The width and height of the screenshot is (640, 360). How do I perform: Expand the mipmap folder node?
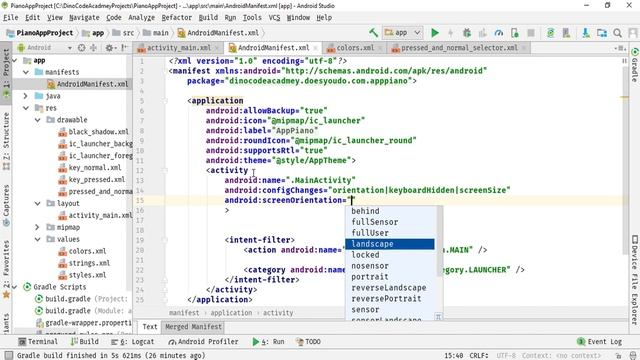[38, 227]
